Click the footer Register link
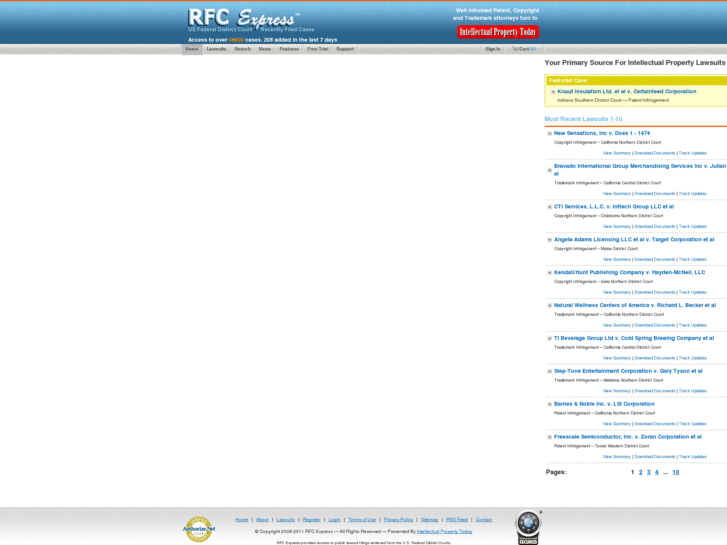The width and height of the screenshot is (727, 545). click(312, 520)
